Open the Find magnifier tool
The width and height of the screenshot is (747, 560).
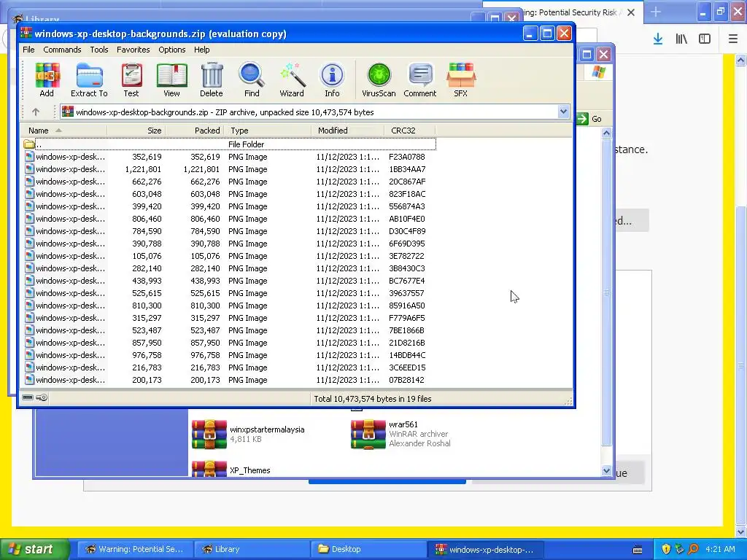click(252, 79)
